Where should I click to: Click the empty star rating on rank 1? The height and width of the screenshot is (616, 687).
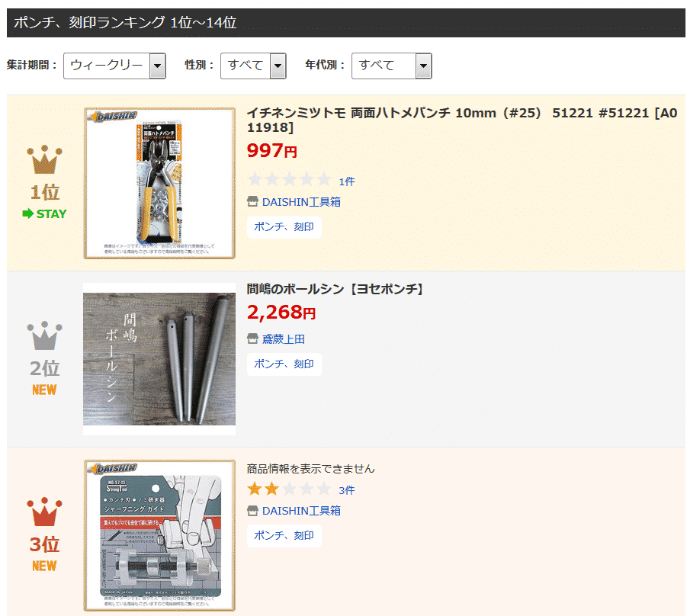tap(289, 179)
